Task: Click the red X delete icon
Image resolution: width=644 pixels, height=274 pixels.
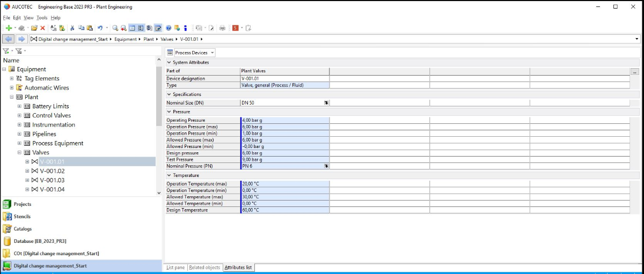Action: 42,28
